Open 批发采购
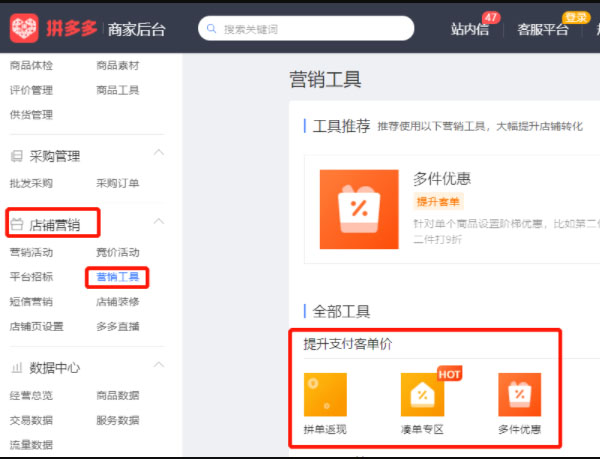Image resolution: width=600 pixels, height=459 pixels. 31,183
